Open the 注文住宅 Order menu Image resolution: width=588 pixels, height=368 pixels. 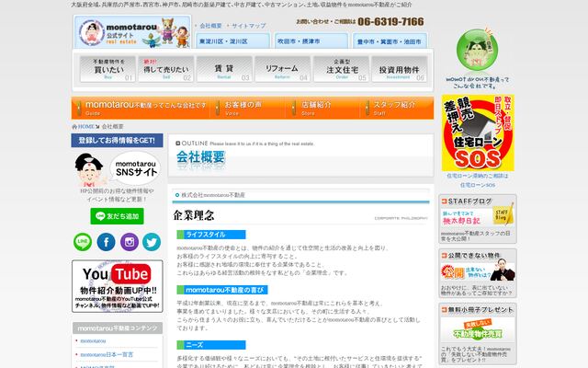coord(341,69)
